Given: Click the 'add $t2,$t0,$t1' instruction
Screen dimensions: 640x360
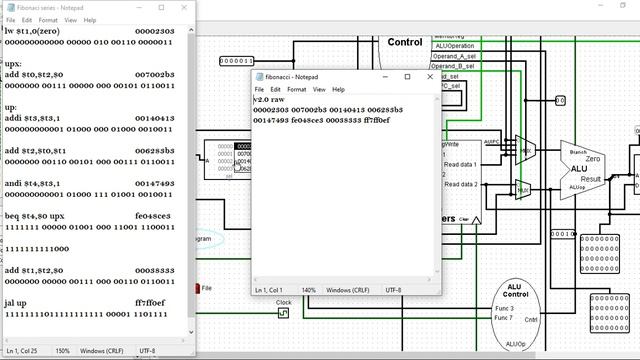Looking at the screenshot, I should coord(35,151).
